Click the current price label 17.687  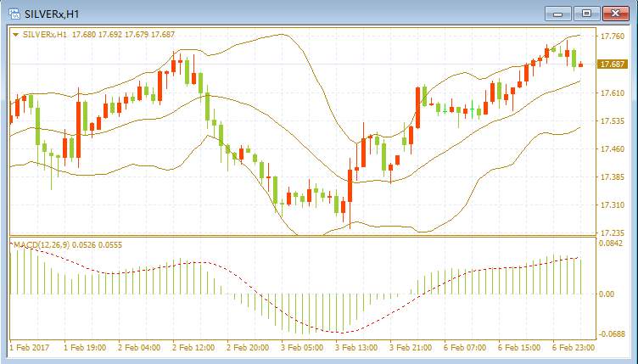pos(613,64)
